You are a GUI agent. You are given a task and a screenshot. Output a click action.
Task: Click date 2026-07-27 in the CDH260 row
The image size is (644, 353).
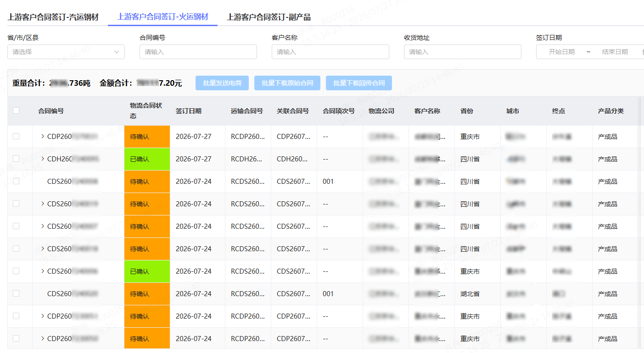pos(194,159)
